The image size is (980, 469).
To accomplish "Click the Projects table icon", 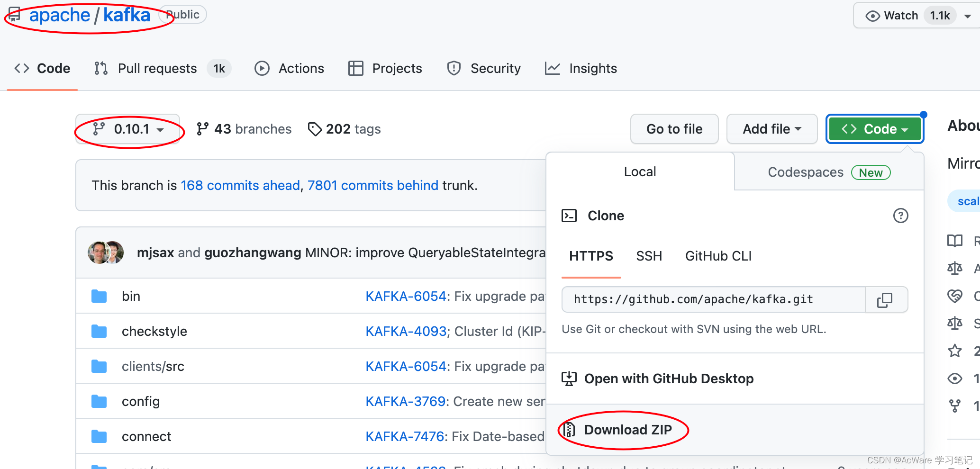I will (x=355, y=68).
